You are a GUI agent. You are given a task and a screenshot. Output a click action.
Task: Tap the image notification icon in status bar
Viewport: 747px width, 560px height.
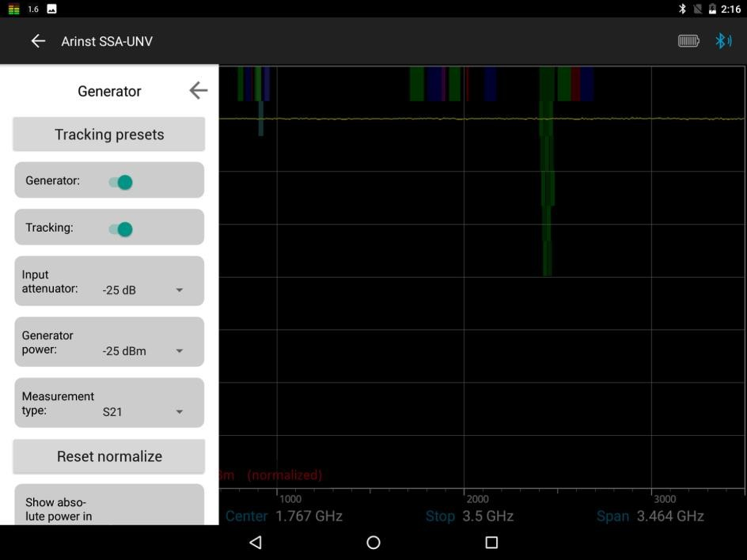pos(52,9)
